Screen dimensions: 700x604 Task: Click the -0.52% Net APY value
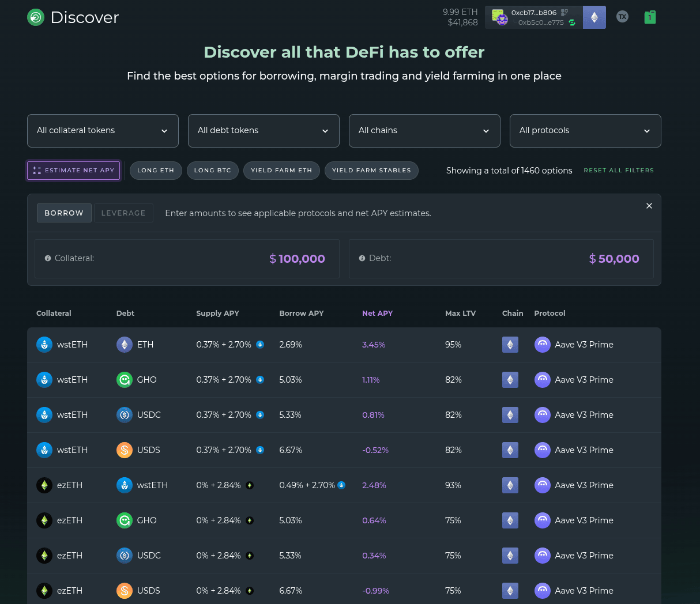(x=375, y=450)
